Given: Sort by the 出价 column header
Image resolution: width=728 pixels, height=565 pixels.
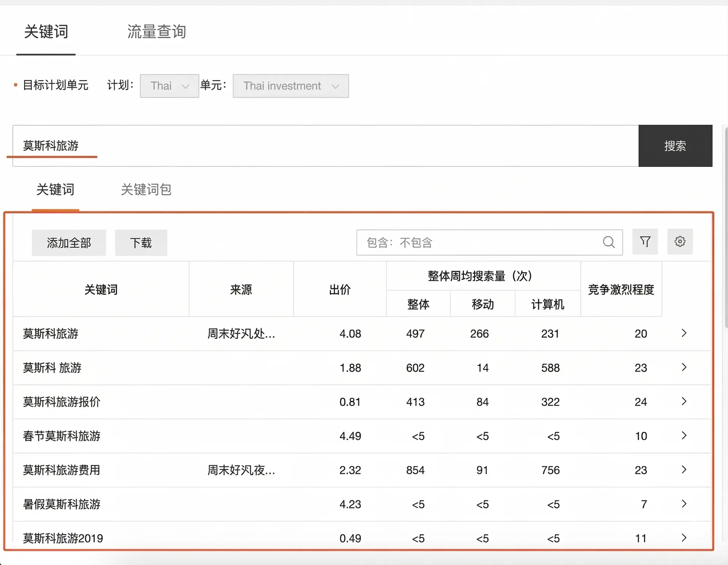Looking at the screenshot, I should [x=340, y=290].
